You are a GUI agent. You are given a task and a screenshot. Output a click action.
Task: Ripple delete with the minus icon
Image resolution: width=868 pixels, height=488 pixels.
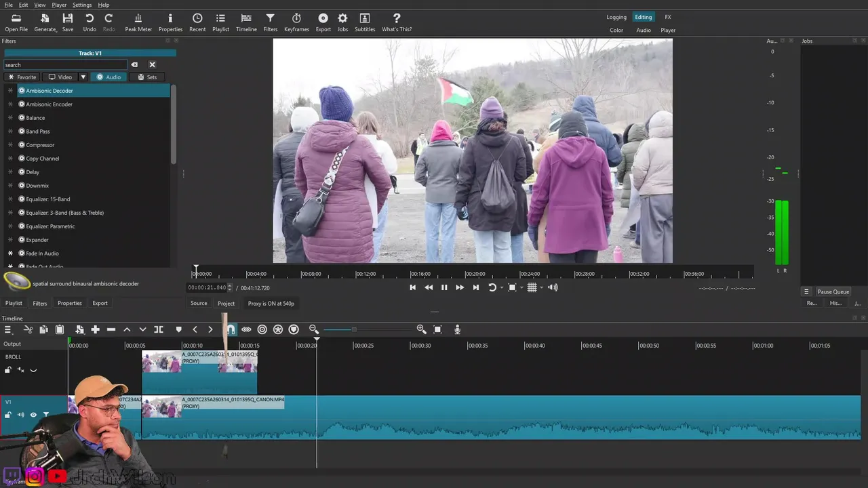point(111,329)
